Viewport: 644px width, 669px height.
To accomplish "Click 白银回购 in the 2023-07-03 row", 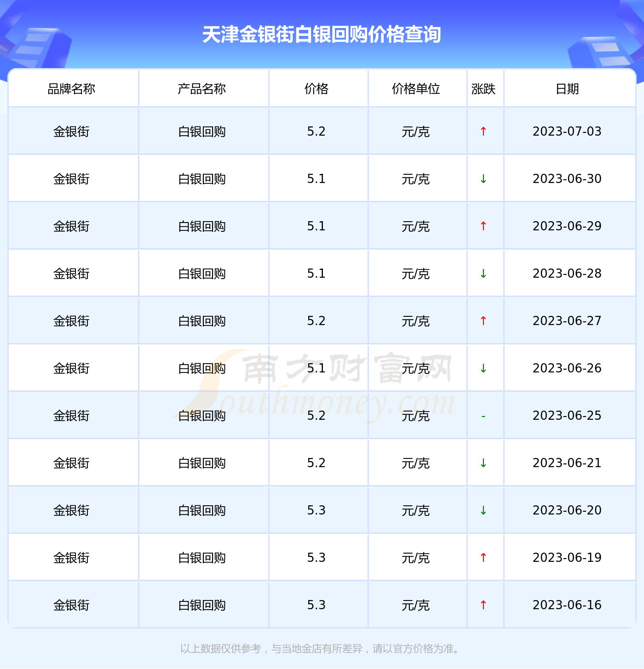I will point(202,132).
